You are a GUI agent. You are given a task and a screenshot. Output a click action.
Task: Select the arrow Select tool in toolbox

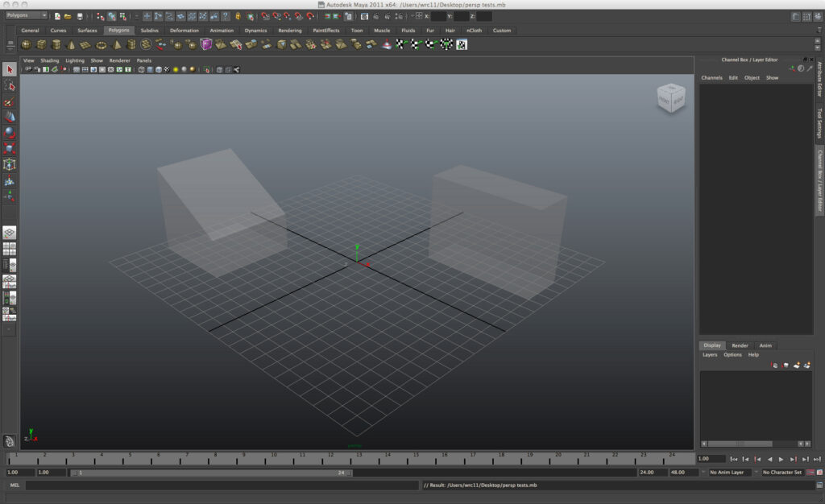(10, 70)
